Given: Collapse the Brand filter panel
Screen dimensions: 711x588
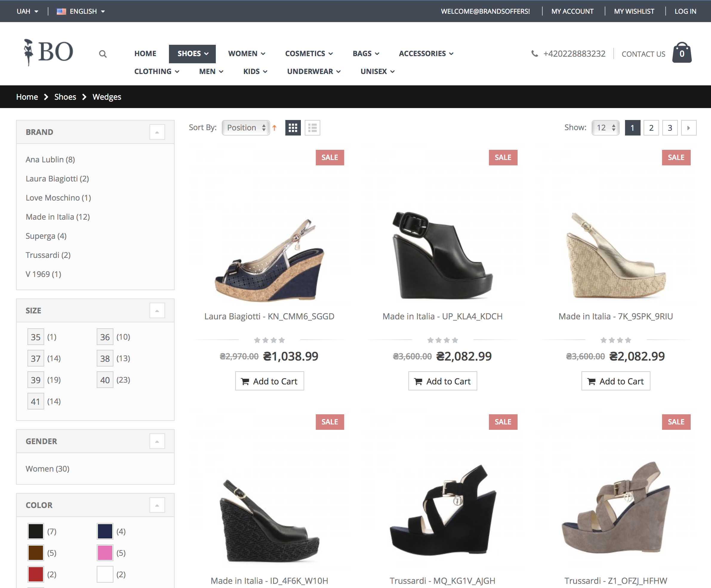Looking at the screenshot, I should click(x=157, y=132).
